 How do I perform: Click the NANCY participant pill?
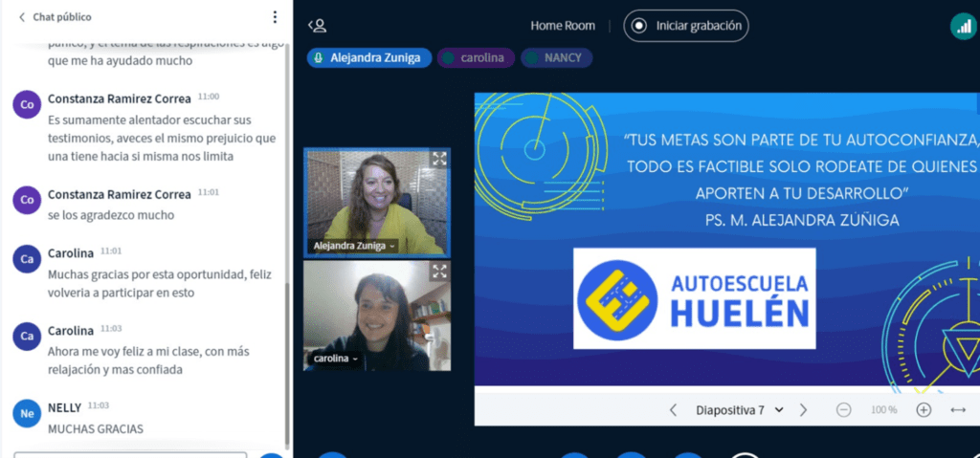click(x=557, y=57)
